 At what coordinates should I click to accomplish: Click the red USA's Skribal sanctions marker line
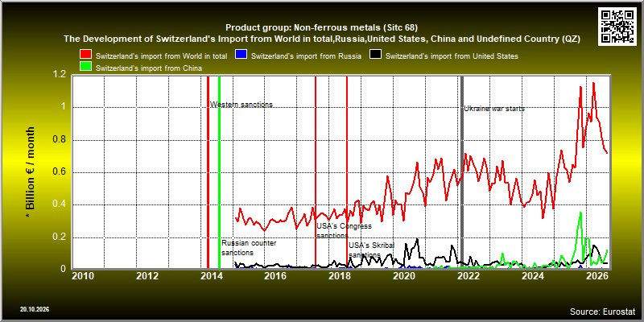347,172
